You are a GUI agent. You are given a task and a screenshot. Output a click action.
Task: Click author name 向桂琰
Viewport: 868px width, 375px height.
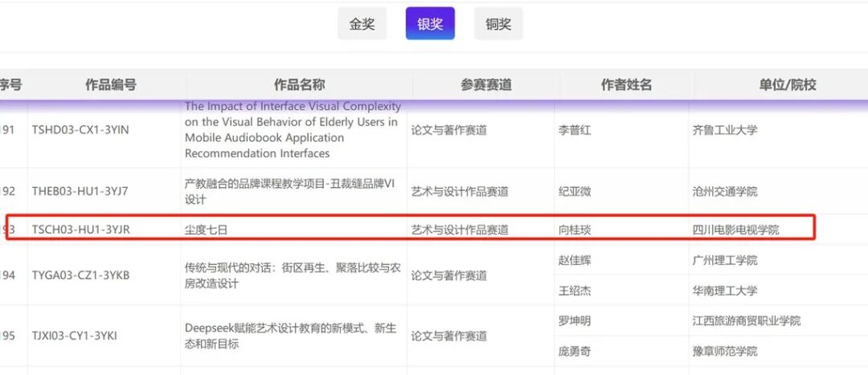575,230
